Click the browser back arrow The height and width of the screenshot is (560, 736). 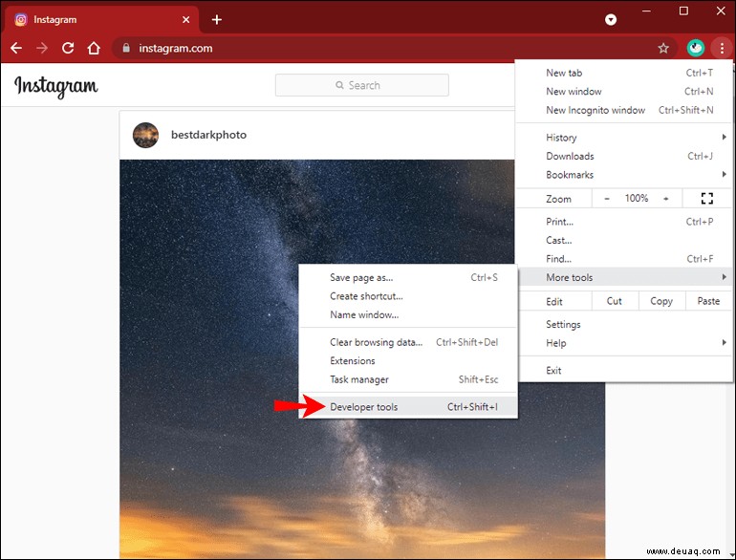[x=16, y=48]
